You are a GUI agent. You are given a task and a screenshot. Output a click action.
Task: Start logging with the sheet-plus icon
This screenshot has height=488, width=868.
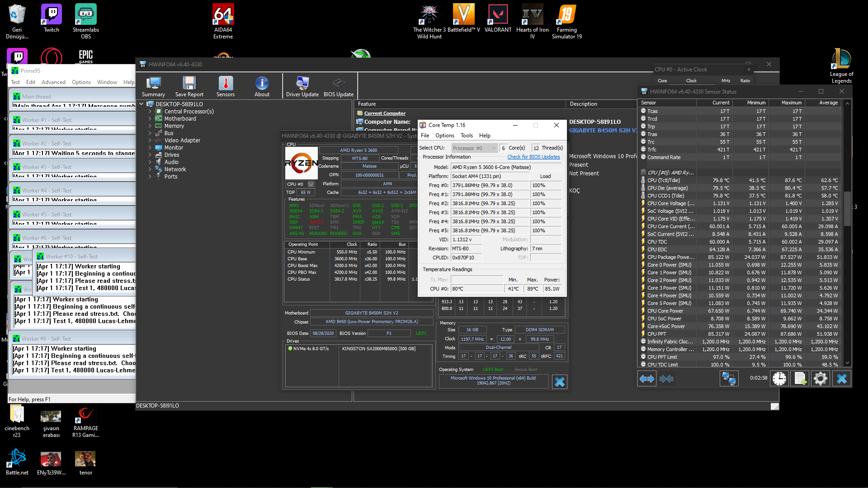tap(800, 379)
